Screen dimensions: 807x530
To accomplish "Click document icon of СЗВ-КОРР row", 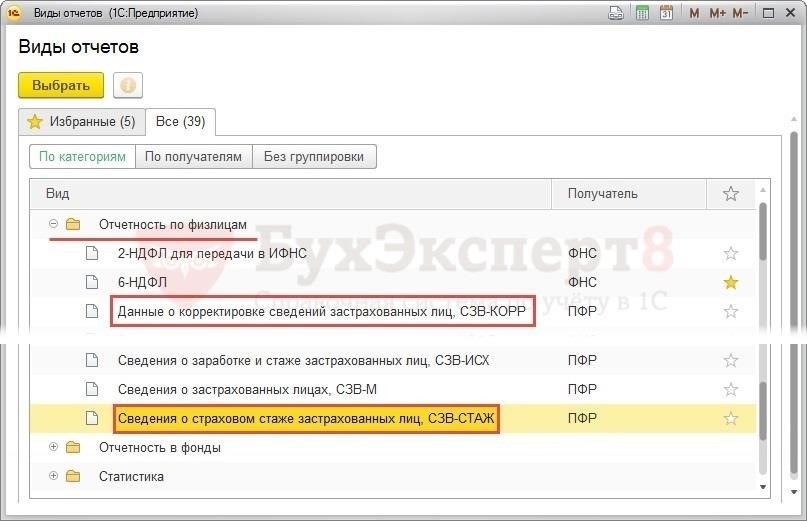I will tap(92, 311).
